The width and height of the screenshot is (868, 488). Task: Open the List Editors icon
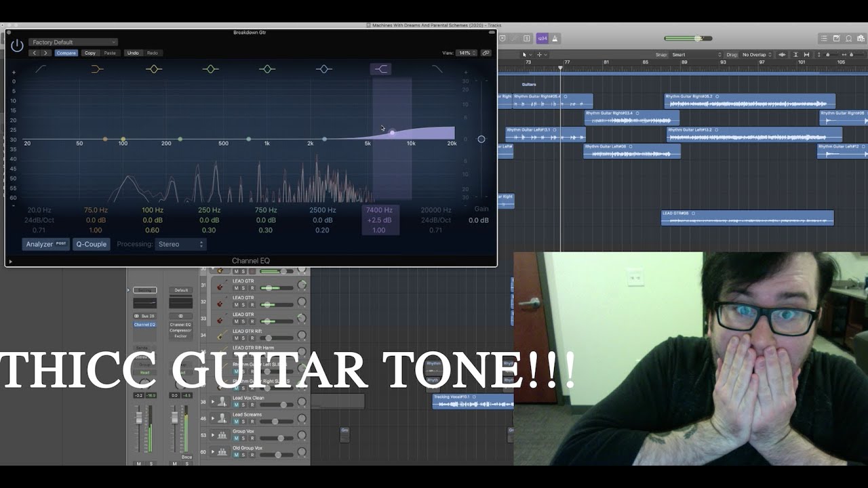pyautogui.click(x=824, y=39)
